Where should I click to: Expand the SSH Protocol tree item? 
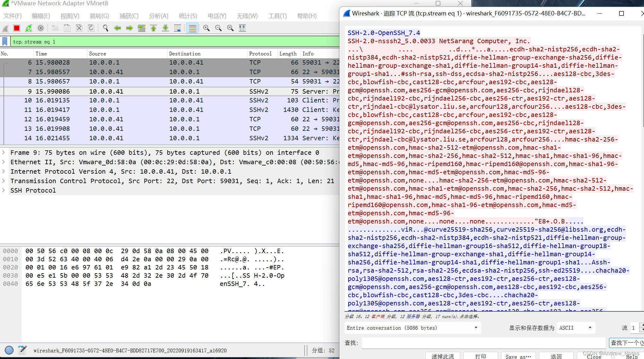tap(3, 190)
